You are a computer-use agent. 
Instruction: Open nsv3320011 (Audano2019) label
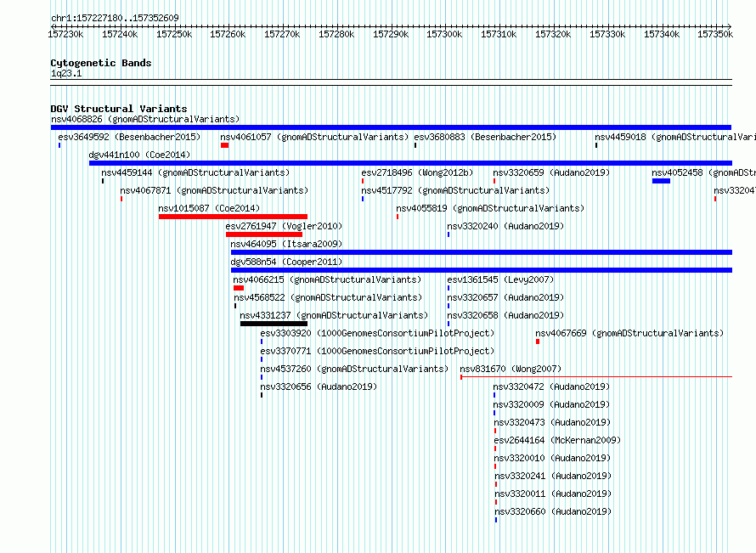[553, 494]
